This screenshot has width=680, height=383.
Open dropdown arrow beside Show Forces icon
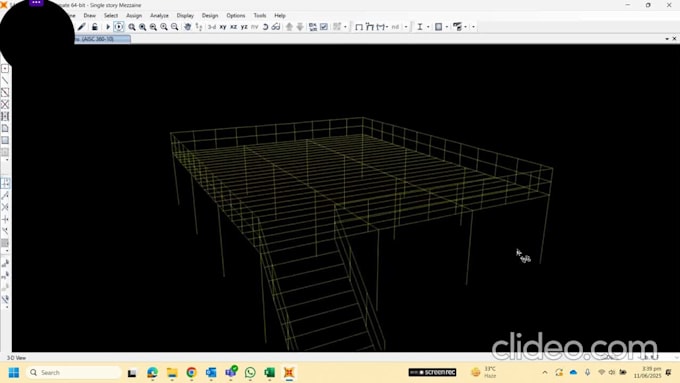tap(387, 27)
